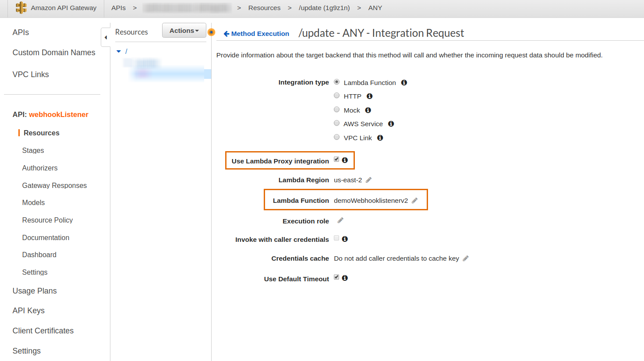Open the webhookListener API link

(x=59, y=114)
